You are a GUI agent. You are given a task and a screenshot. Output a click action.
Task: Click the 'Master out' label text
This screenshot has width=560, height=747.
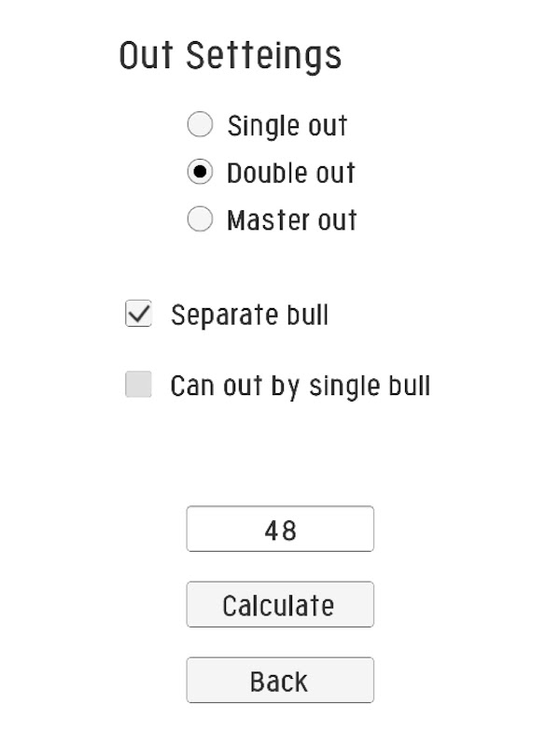point(291,220)
